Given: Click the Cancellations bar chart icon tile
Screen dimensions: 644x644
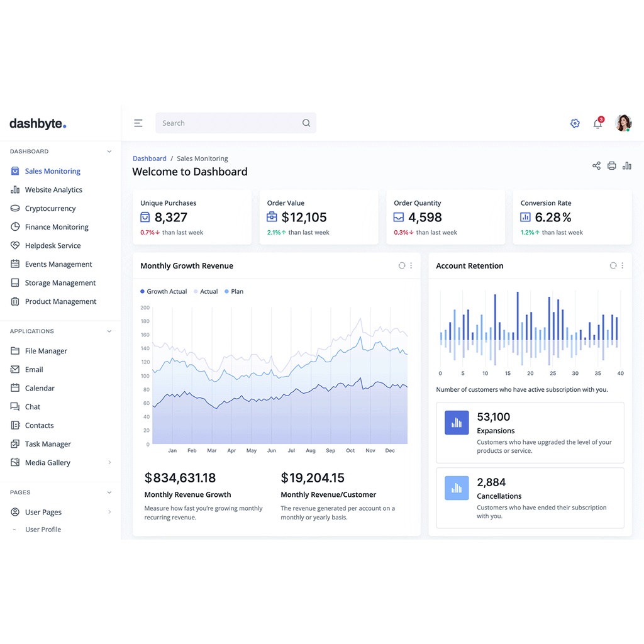Looking at the screenshot, I should click(457, 488).
